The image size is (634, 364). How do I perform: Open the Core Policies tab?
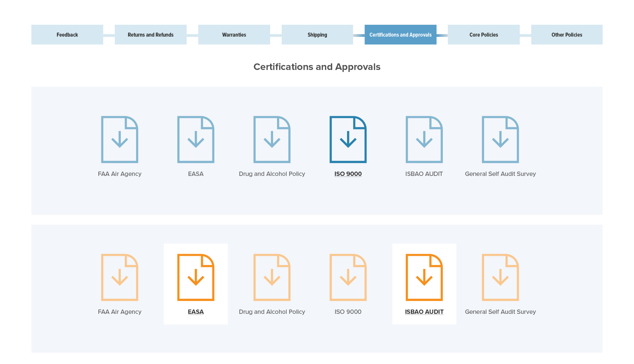[484, 35]
